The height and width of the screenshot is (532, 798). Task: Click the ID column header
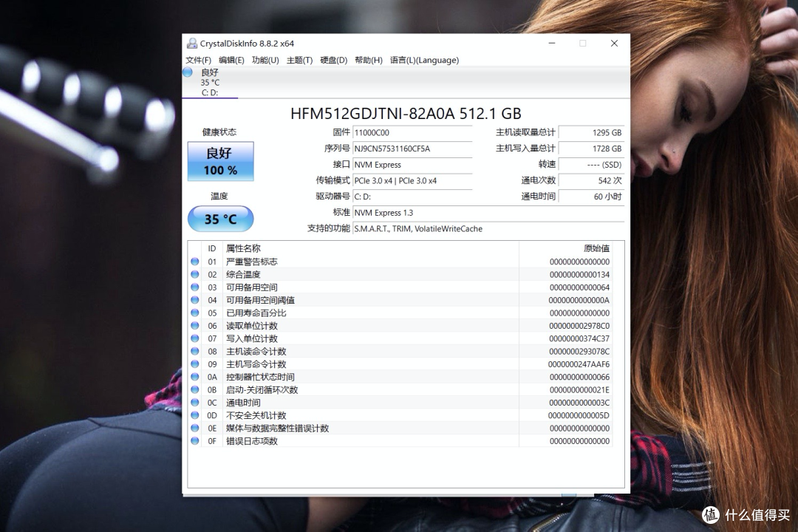(x=212, y=248)
